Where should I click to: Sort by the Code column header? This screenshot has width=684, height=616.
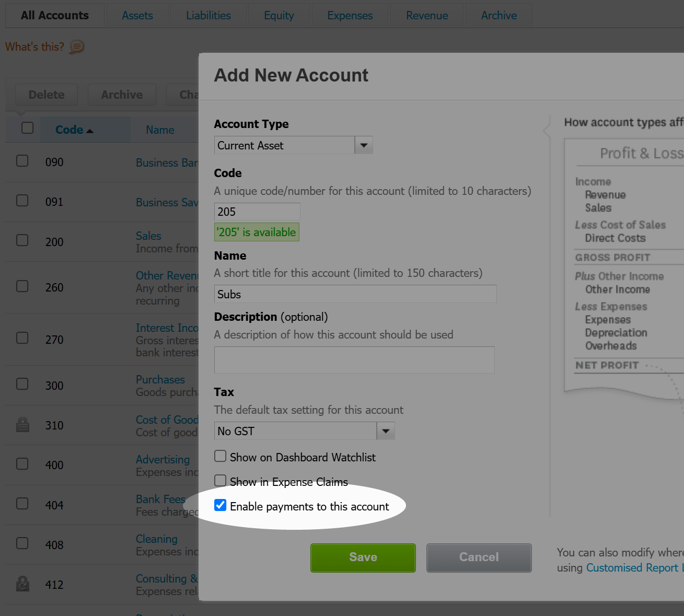(69, 130)
